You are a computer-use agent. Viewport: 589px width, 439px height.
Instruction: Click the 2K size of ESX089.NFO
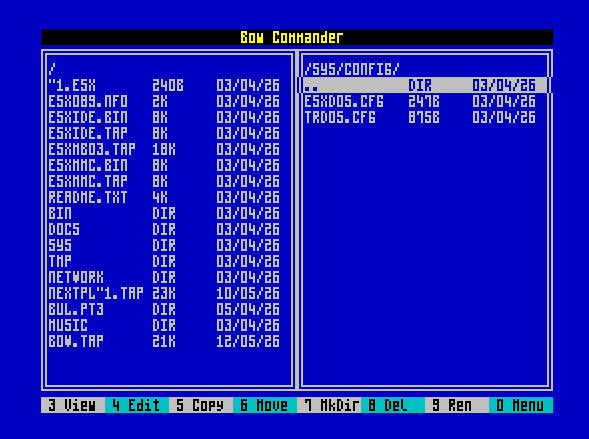tap(160, 101)
